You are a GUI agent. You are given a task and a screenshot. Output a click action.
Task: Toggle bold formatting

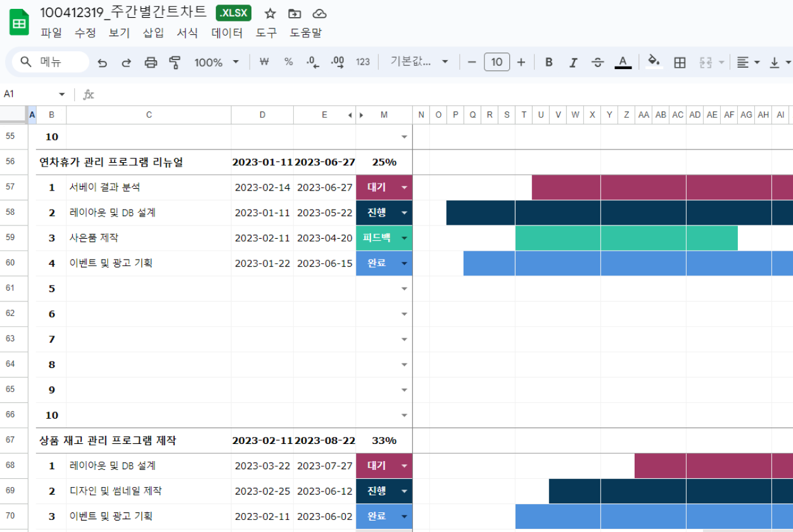(549, 62)
